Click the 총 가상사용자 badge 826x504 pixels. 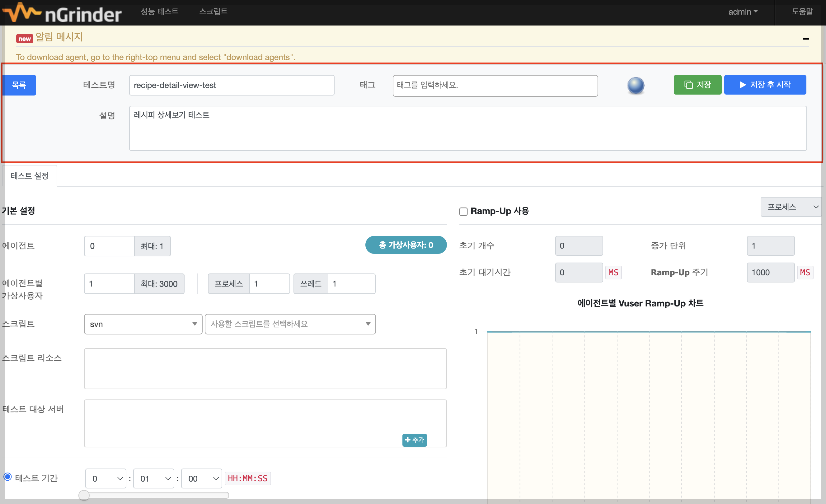tap(406, 245)
